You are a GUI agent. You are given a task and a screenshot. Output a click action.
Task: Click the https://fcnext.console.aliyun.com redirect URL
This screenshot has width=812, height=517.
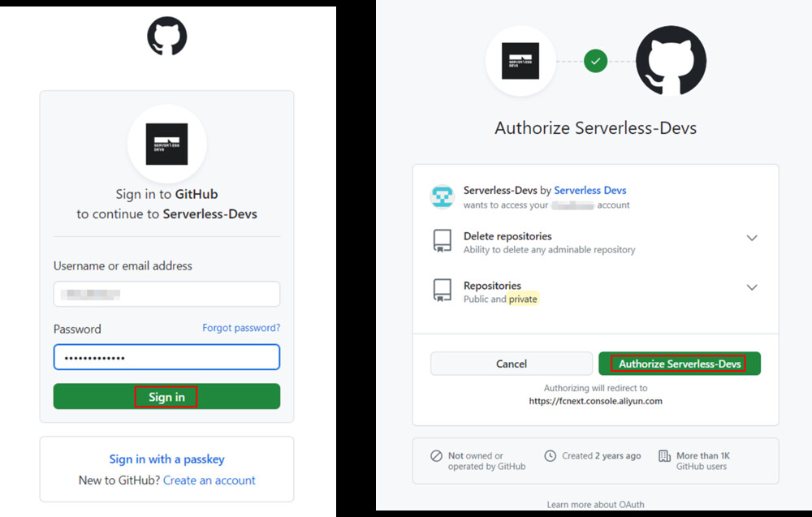pos(595,401)
